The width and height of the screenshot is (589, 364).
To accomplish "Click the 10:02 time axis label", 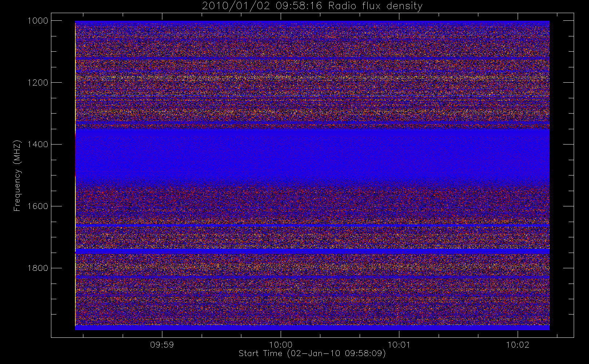I will coord(518,345).
